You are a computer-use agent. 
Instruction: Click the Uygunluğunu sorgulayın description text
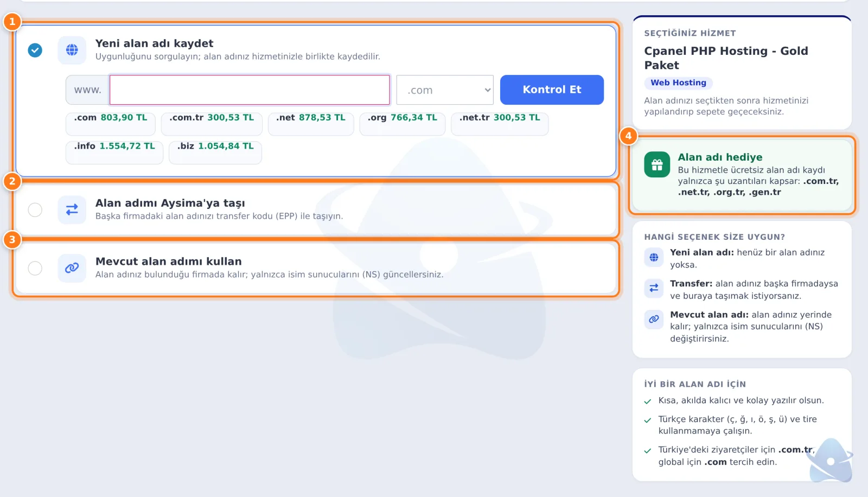click(x=238, y=56)
